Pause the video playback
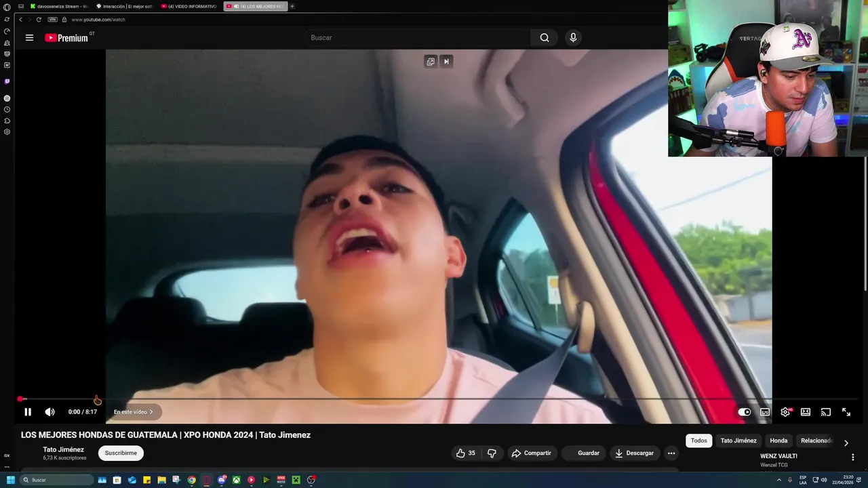This screenshot has height=488, width=868. tap(28, 411)
